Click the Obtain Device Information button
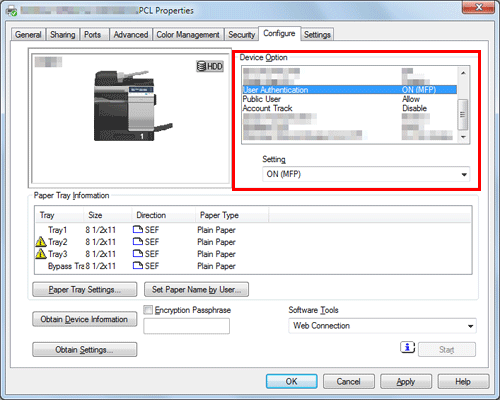The width and height of the screenshot is (500, 400). pyautogui.click(x=85, y=319)
